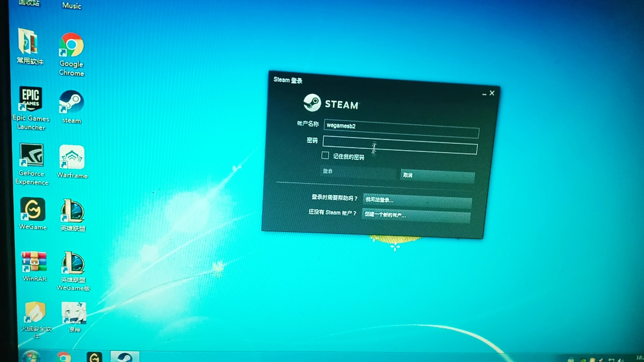This screenshot has width=644, height=362.
Task: Select the 英雄联盟 desktop icon
Action: (x=72, y=215)
